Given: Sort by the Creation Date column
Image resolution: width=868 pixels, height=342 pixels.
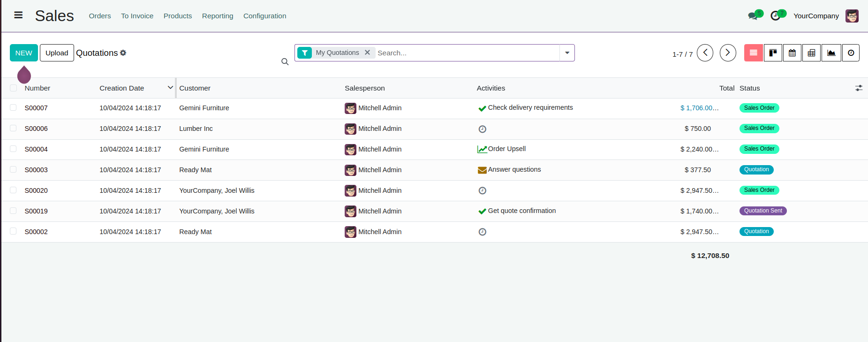Looking at the screenshot, I should click(122, 88).
